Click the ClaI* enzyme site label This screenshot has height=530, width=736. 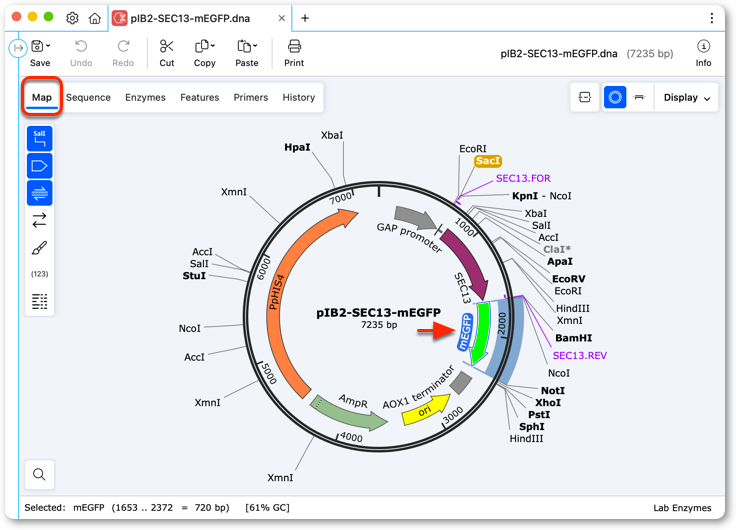(557, 249)
